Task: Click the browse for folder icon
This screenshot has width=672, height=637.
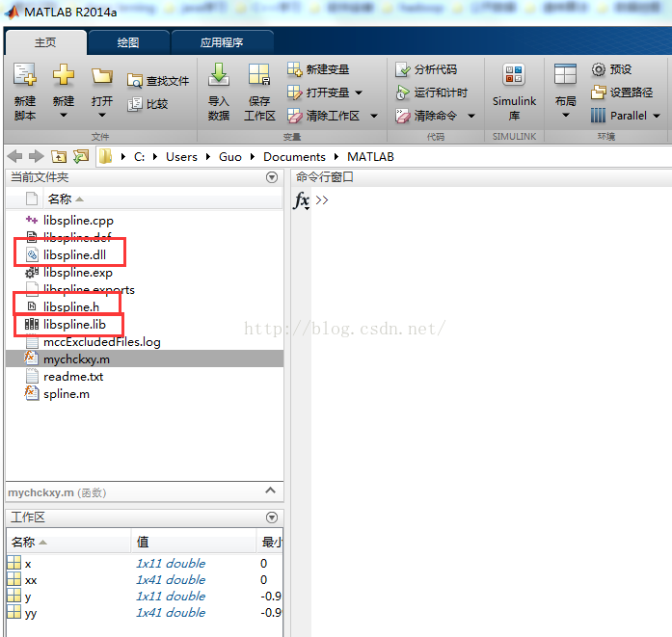Action: [x=81, y=156]
